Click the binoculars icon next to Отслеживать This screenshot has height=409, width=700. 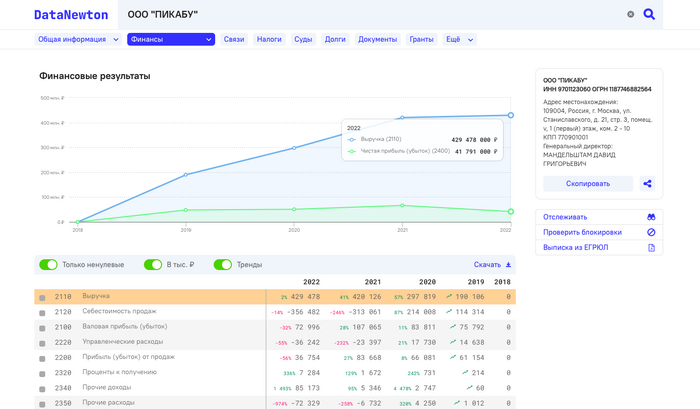650,217
